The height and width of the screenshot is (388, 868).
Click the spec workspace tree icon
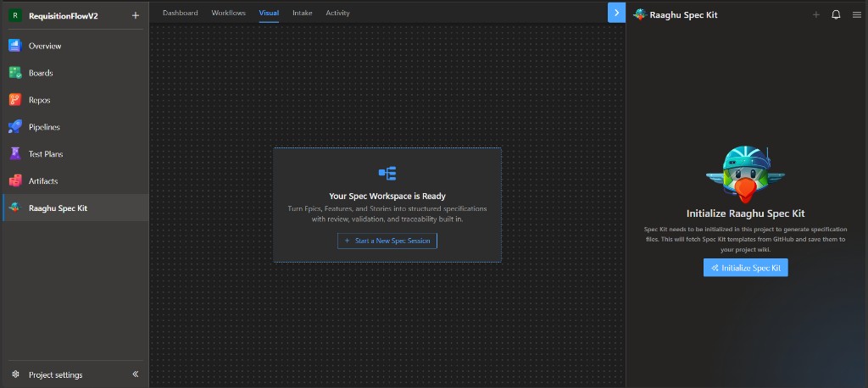[387, 173]
